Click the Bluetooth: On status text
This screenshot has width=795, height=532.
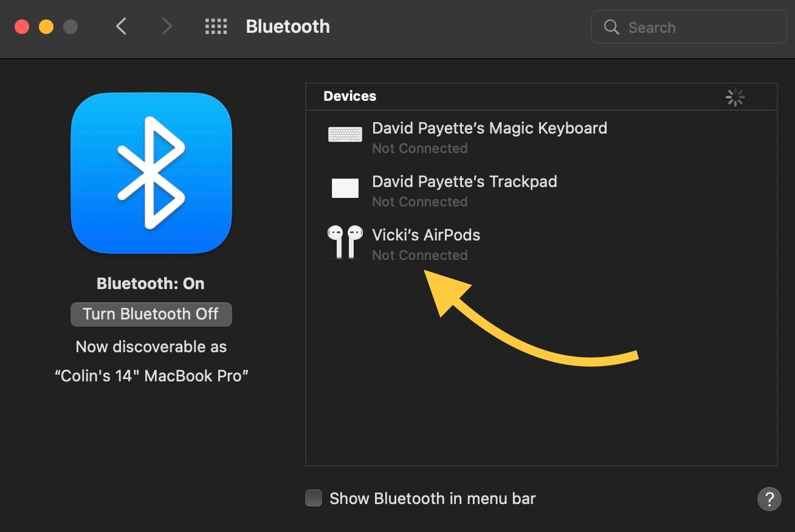click(x=151, y=284)
